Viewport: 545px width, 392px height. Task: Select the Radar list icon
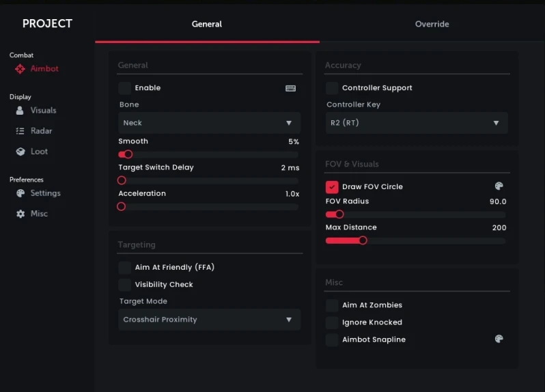tap(20, 131)
